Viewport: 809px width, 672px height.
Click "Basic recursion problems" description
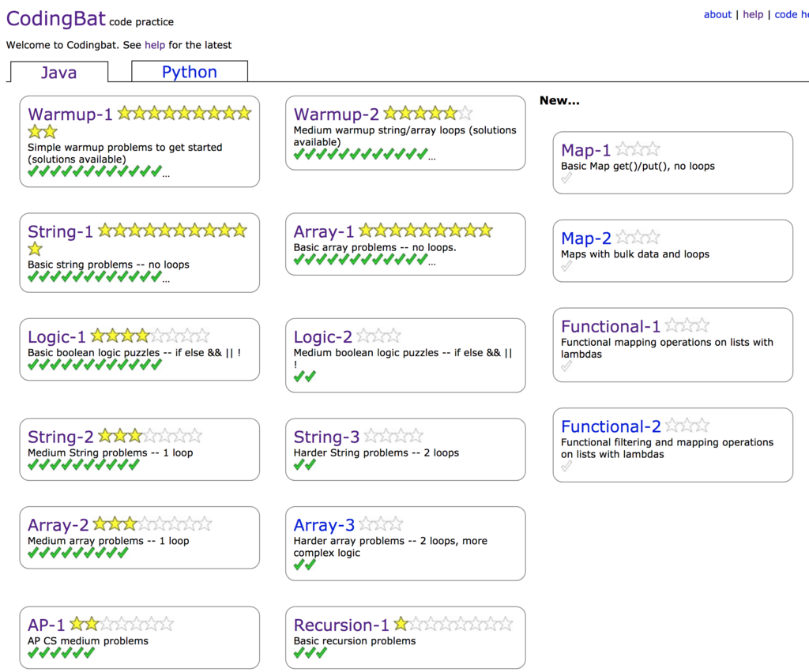[355, 641]
